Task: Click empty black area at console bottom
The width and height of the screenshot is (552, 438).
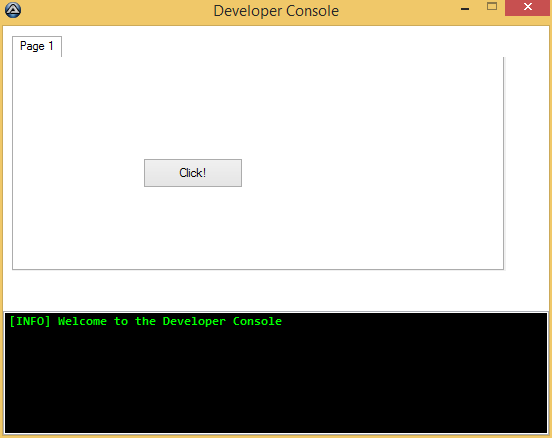Action: [x=276, y=405]
